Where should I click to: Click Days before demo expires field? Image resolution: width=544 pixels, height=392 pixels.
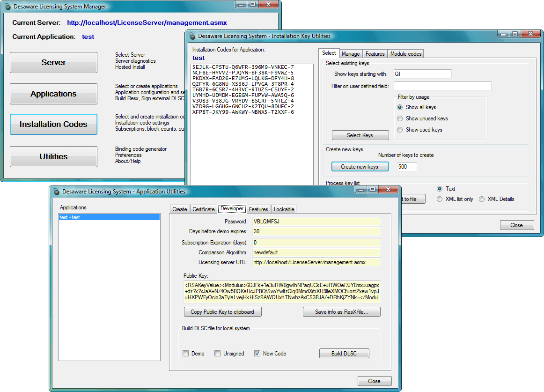pyautogui.click(x=316, y=231)
